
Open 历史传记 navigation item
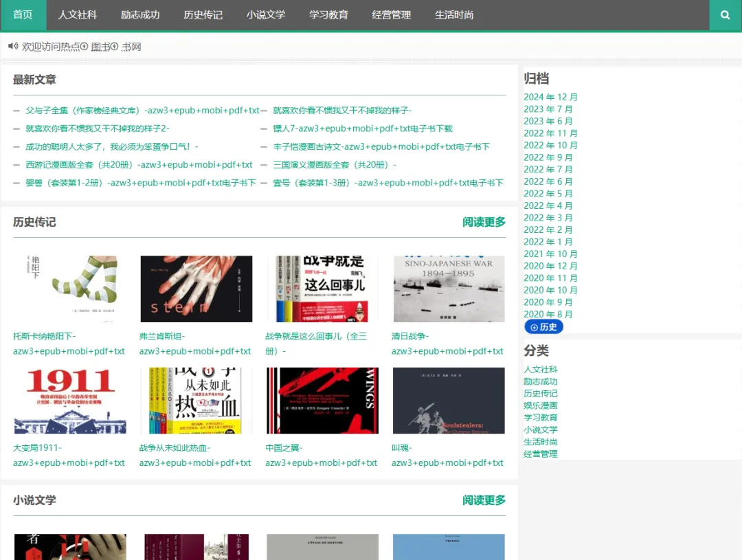click(203, 15)
